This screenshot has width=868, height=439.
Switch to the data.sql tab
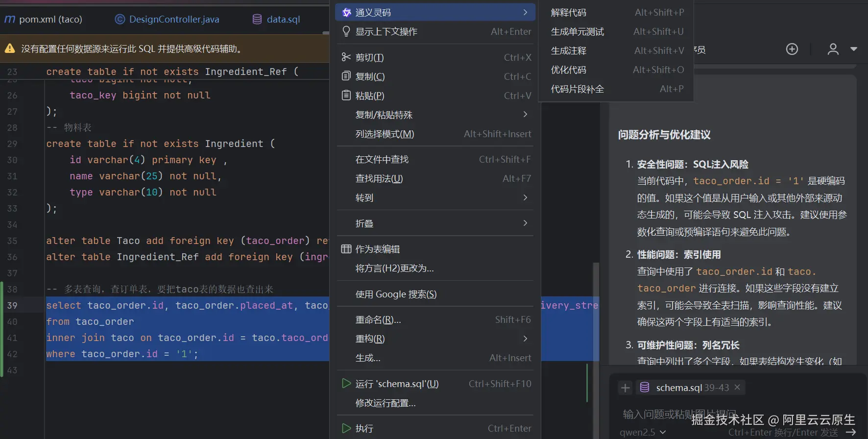click(276, 19)
